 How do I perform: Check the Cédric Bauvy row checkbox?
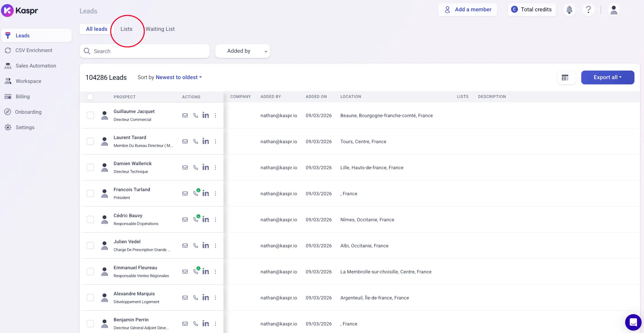click(x=90, y=220)
